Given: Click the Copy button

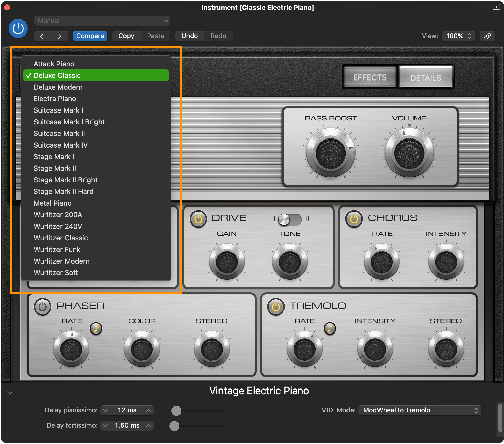Looking at the screenshot, I should pos(126,36).
